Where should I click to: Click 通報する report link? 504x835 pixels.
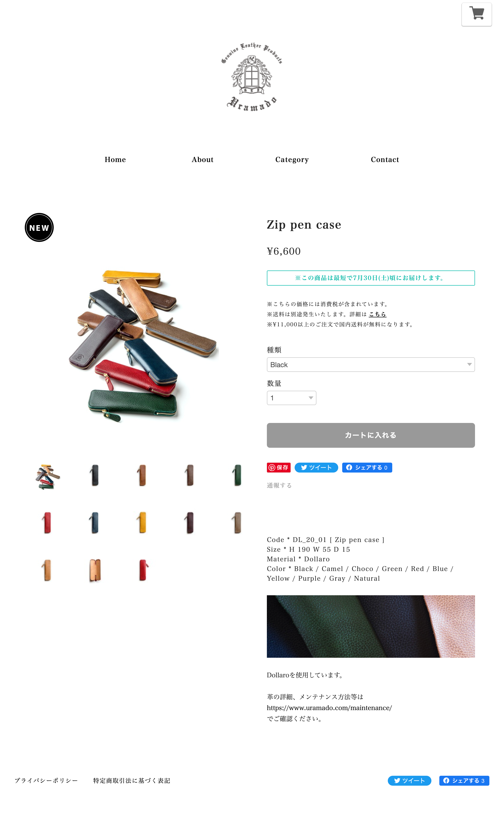[279, 485]
